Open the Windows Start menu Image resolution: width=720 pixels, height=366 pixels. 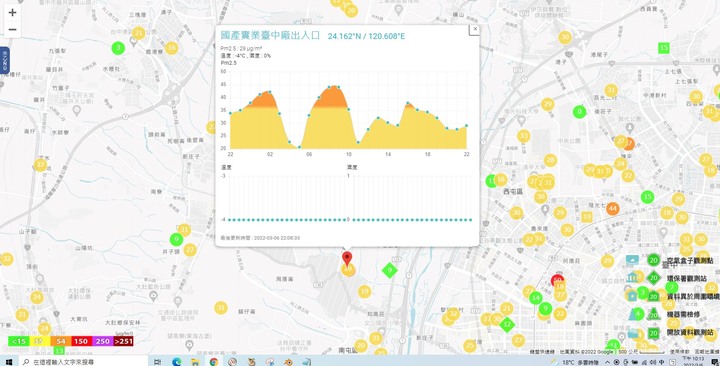point(9,362)
